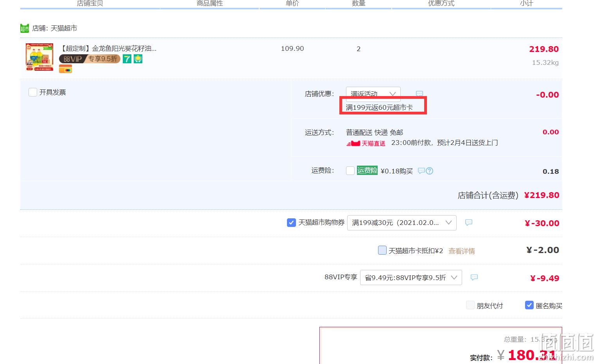The width and height of the screenshot is (597, 364).
Task: Click the 15.32kg weight text under subtotal
Action: tap(545, 62)
